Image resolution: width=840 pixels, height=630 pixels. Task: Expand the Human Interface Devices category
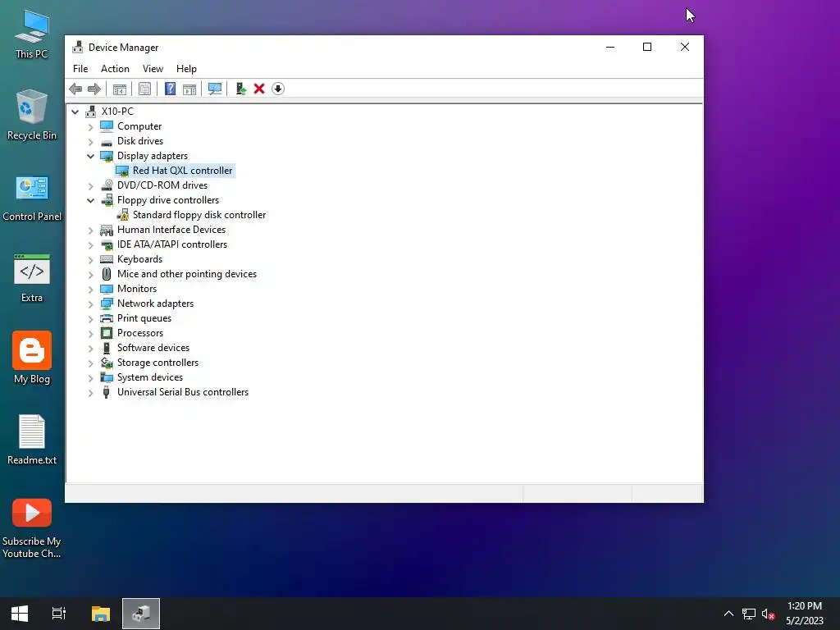pyautogui.click(x=90, y=231)
